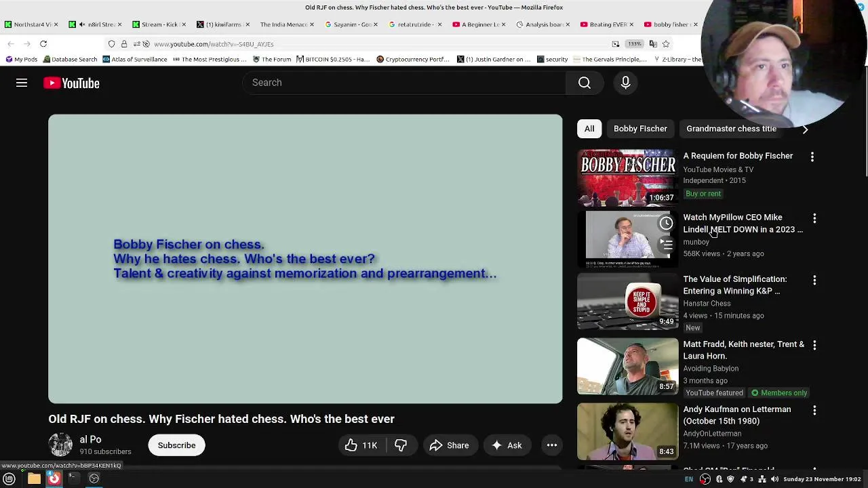Like the video with thumbs-up button
Screen dimensions: 868x488
tap(360, 445)
